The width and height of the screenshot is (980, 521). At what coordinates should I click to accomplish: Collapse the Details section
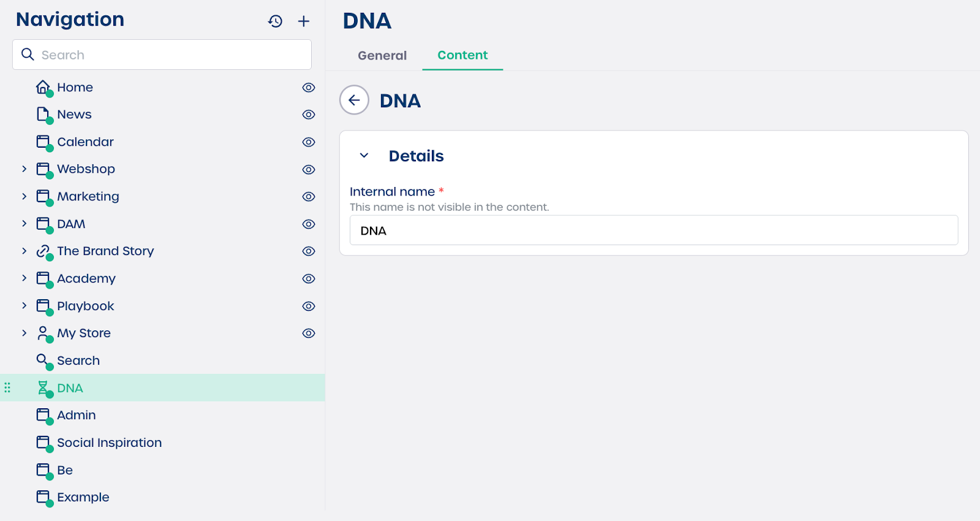pos(364,156)
